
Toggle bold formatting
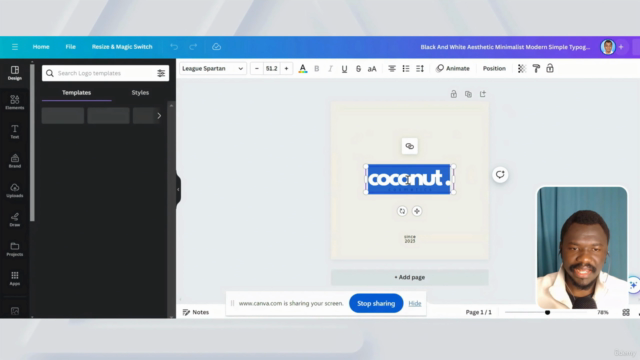(x=316, y=69)
